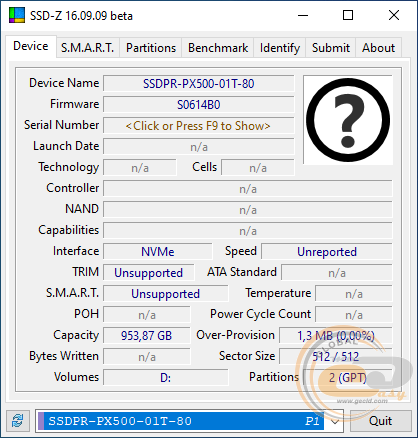This screenshot has width=418, height=438.
Task: Click the Bytes Written n/a field
Action: pyautogui.click(x=147, y=357)
